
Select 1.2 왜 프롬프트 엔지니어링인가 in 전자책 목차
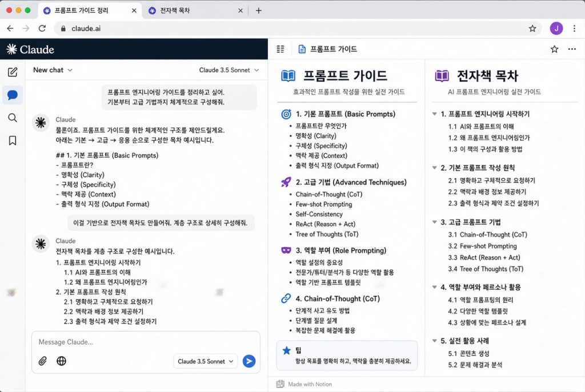(x=489, y=138)
